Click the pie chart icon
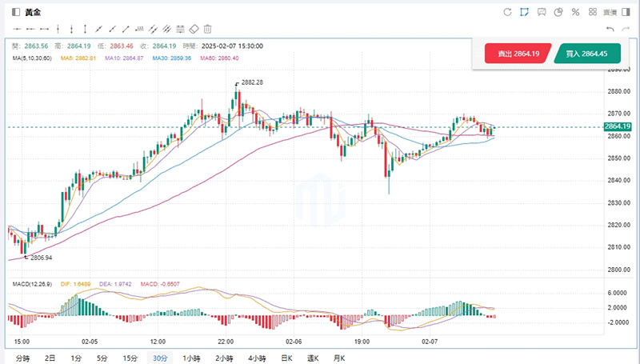Viewport: 640px width, 364px height. pyautogui.click(x=558, y=12)
